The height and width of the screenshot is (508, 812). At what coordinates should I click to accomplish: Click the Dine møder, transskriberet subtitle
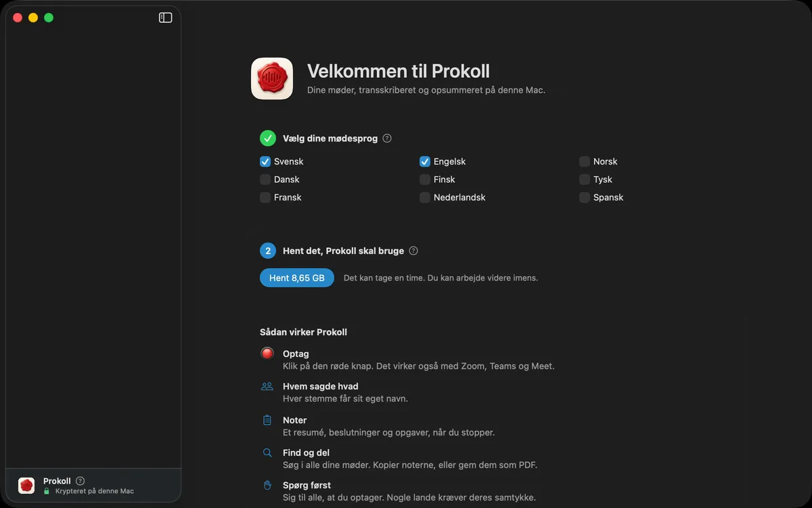(x=426, y=90)
